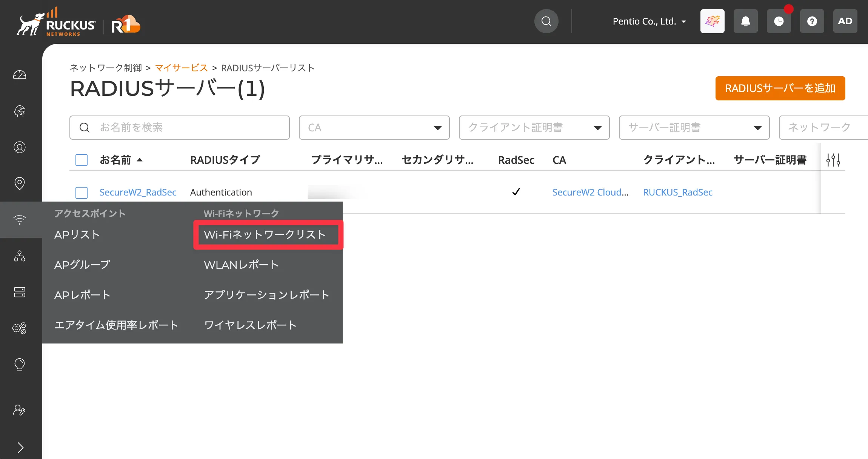Click the クライアント... column header
868x459 pixels.
pos(679,160)
